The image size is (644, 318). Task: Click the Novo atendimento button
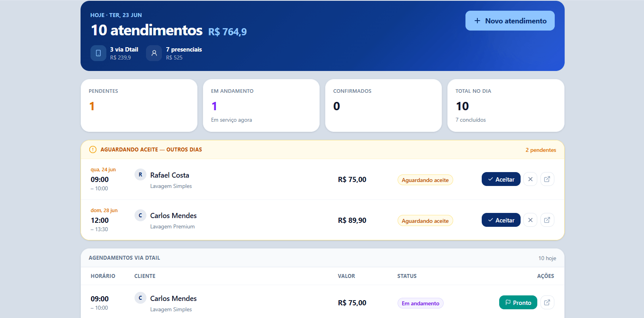tap(510, 21)
